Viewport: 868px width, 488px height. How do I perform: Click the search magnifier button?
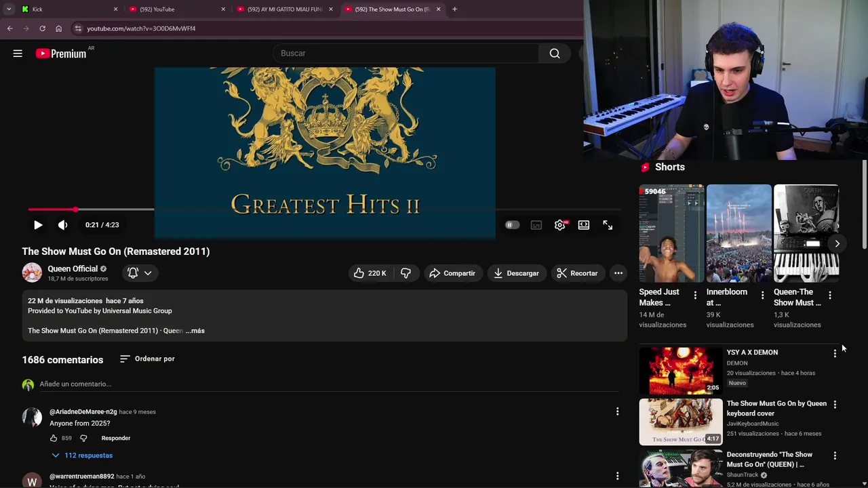(x=555, y=54)
